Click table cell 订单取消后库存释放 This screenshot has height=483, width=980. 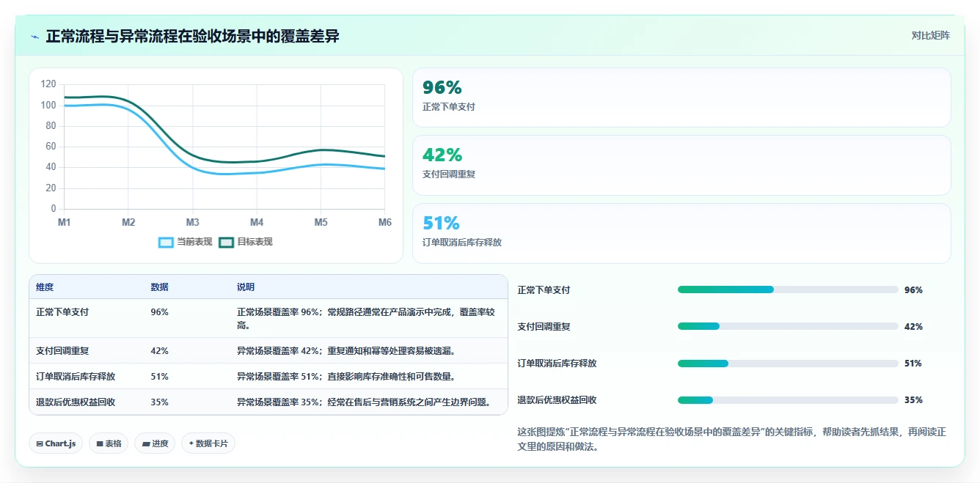(x=76, y=377)
